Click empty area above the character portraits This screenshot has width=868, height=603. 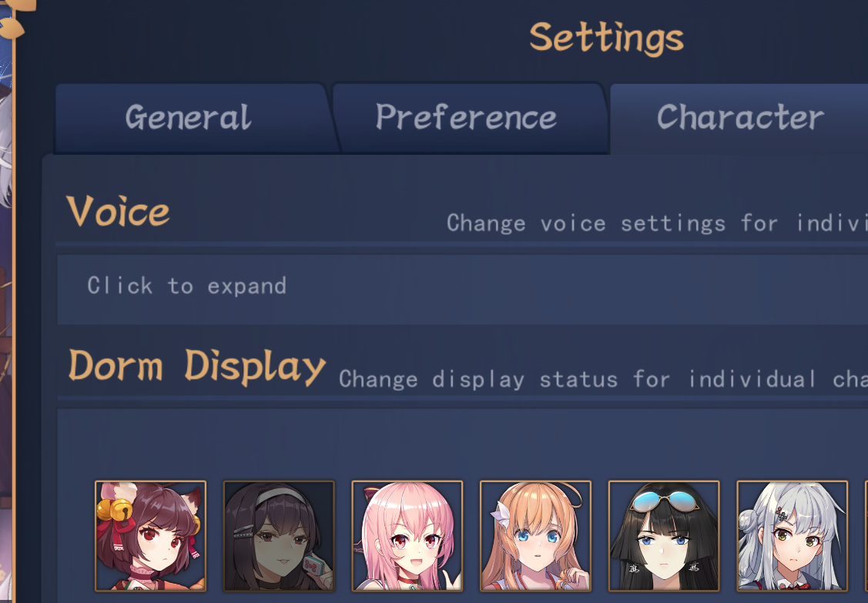tap(463, 443)
